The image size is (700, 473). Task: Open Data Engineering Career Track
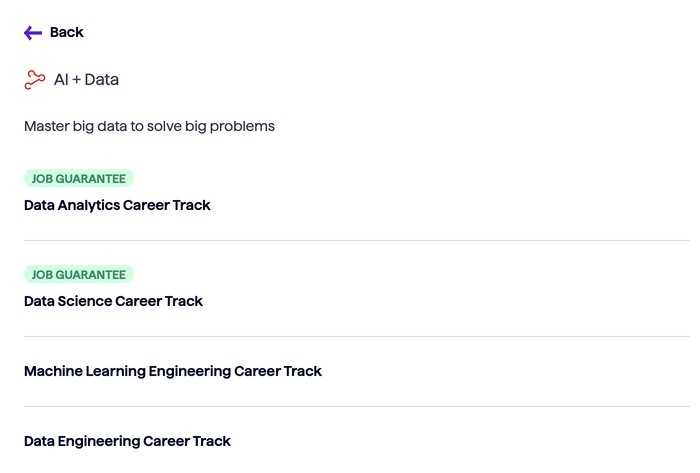pyautogui.click(x=127, y=441)
